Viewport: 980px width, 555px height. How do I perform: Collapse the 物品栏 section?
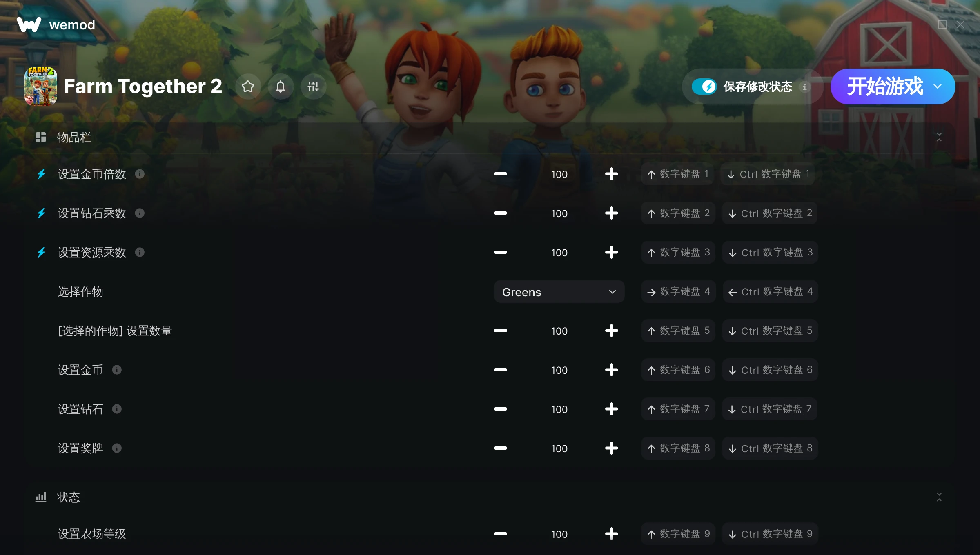pos(939,137)
